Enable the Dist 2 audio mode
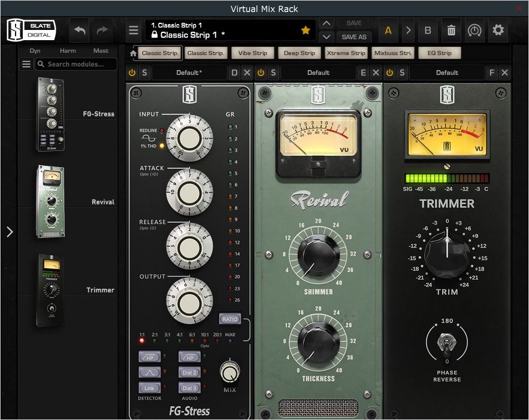529x420 pixels. pos(189,373)
